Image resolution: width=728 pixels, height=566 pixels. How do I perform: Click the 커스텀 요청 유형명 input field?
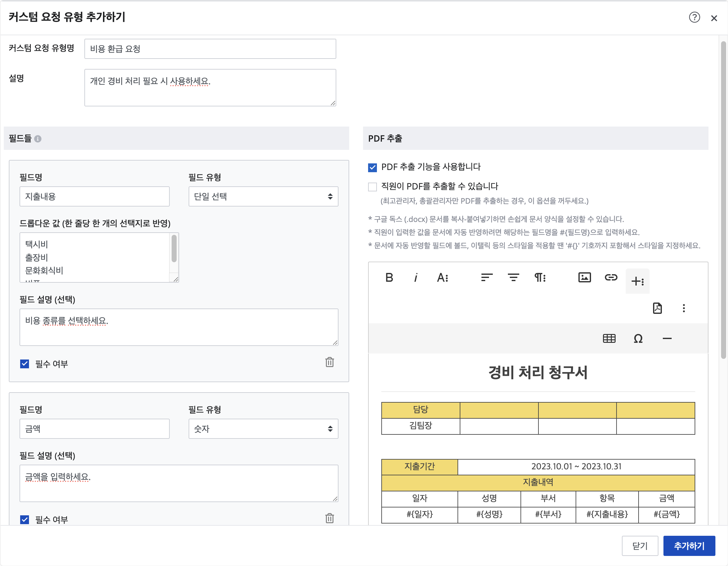[210, 49]
